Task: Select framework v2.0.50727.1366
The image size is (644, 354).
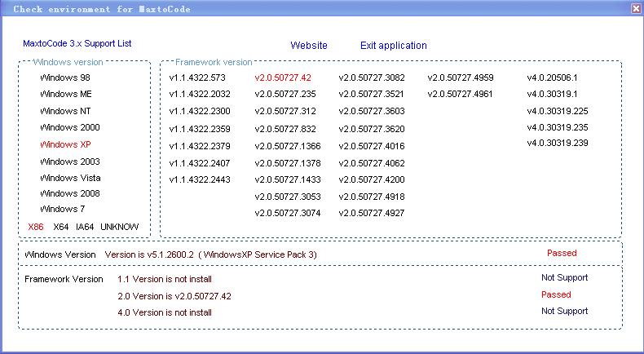Action: point(288,146)
